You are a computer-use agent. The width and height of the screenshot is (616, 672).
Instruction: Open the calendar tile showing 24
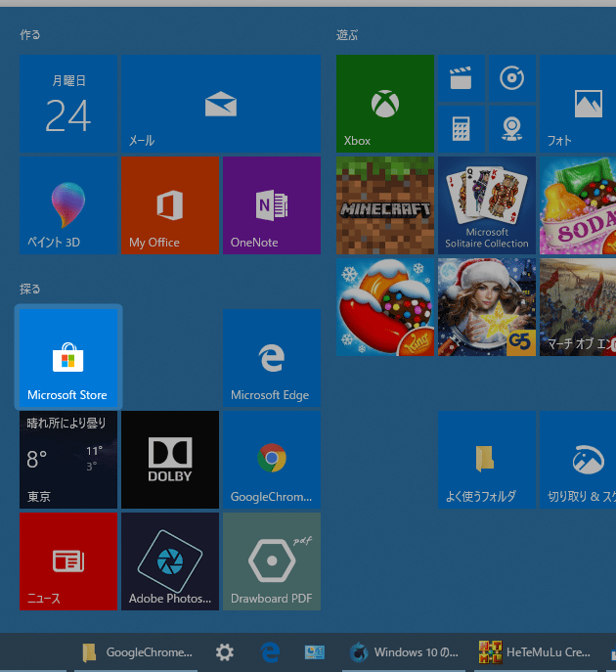68,104
